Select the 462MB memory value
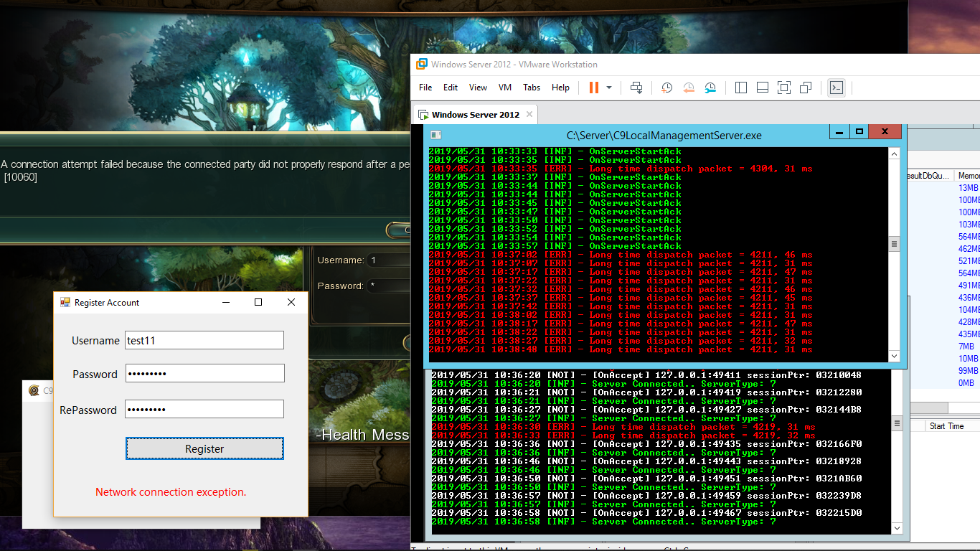 tap(969, 249)
